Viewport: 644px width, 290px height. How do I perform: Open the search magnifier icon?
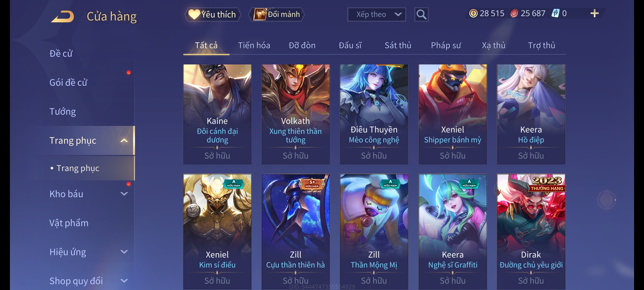pos(421,15)
